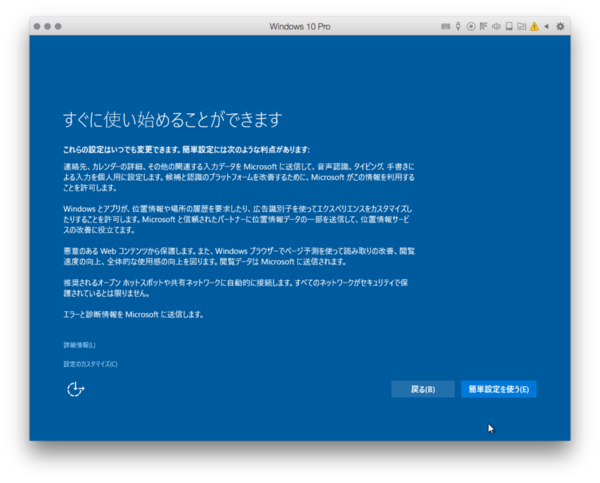Open the 設定のカスタマイズ(C) link
Viewport: 600px width, 483px height.
[x=90, y=364]
